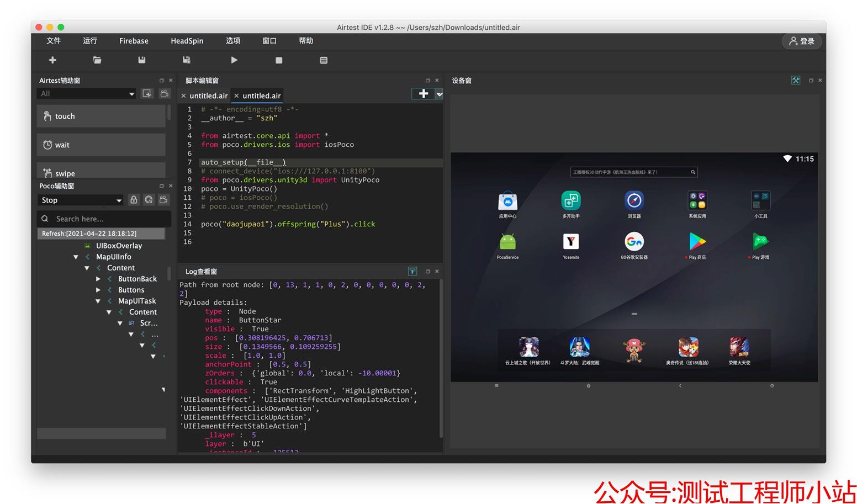Open the report viewer toolbar icon
The height and width of the screenshot is (504, 857).
pyautogui.click(x=324, y=60)
